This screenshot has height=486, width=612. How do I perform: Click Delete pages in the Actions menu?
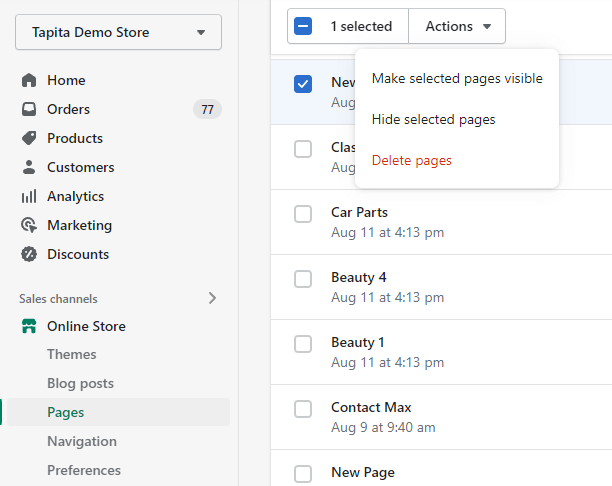pos(411,160)
